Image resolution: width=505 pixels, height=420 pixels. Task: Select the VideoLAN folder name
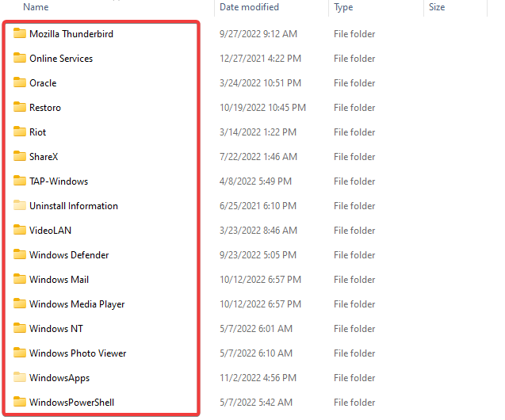[50, 231]
